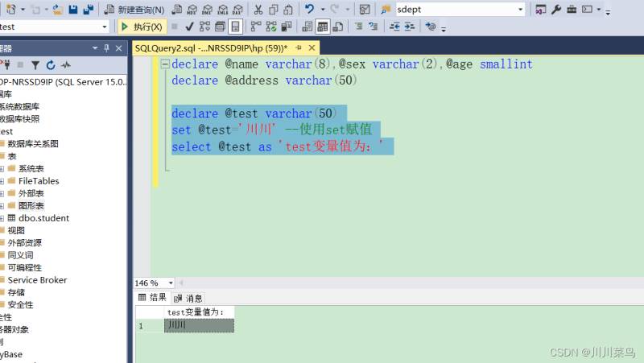Select the 结果 results tab
The height and width of the screenshot is (363, 644).
click(153, 298)
